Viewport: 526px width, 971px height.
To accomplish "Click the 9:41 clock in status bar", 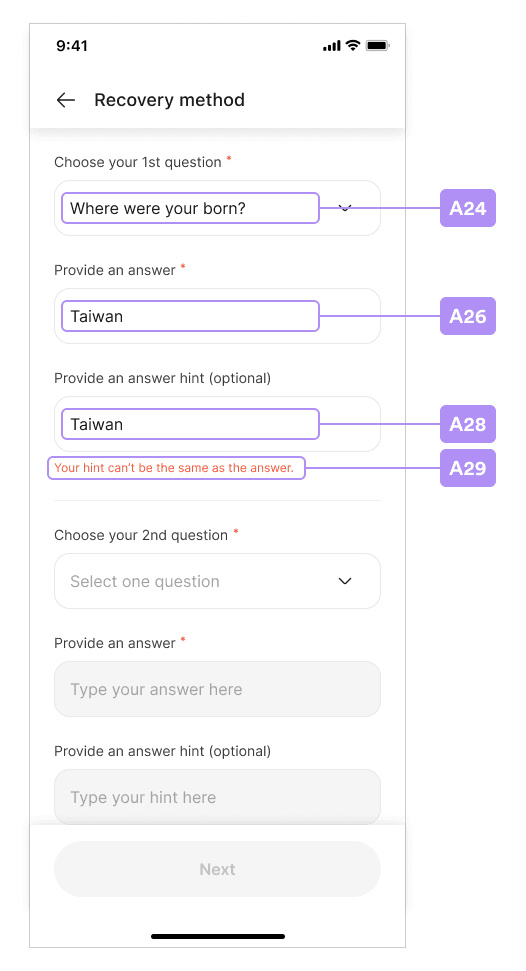I will coord(72,46).
